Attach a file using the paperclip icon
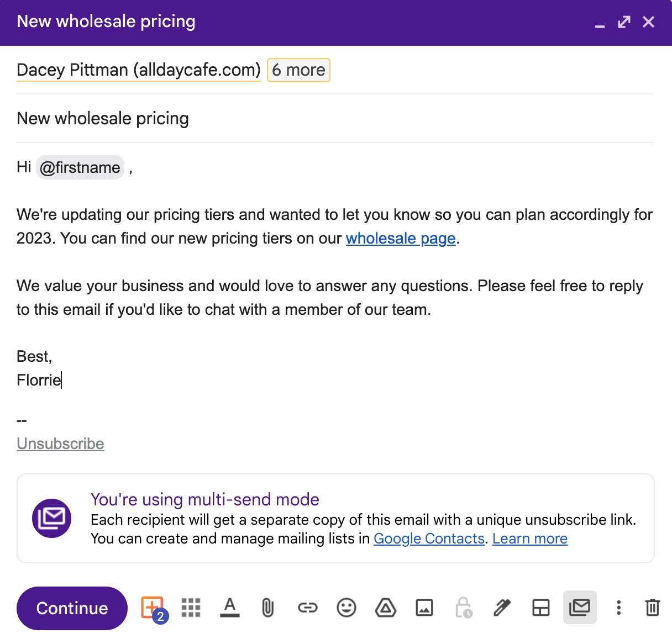This screenshot has width=672, height=644. [x=268, y=608]
